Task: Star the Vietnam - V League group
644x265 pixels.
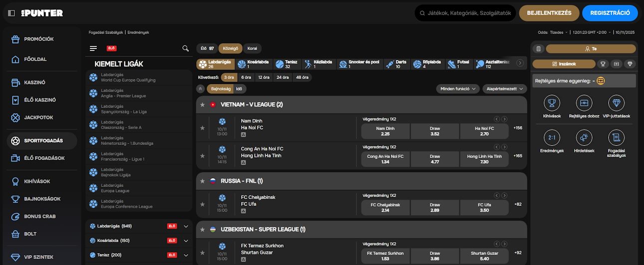Action: pyautogui.click(x=202, y=105)
